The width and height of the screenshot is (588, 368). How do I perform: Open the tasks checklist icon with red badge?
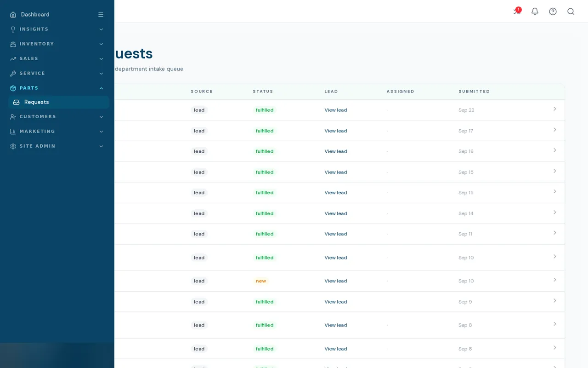coord(517,11)
